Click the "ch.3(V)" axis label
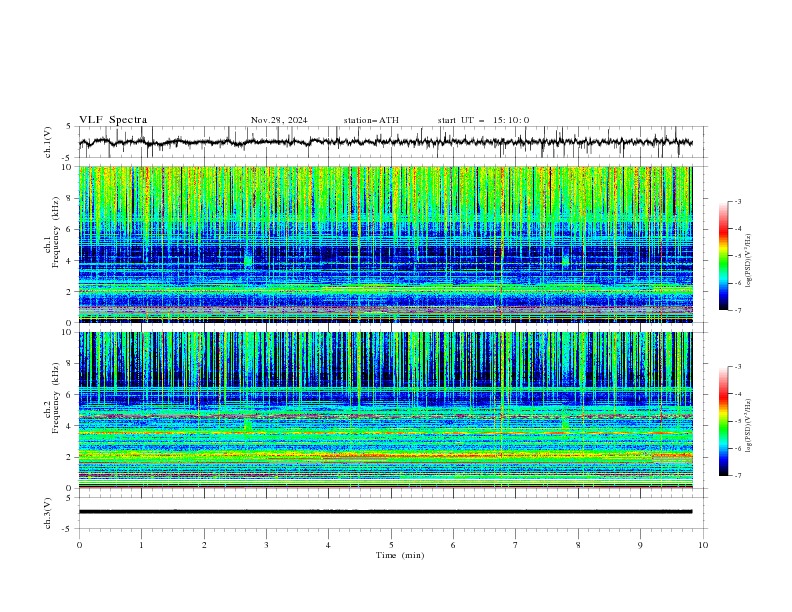 click(48, 513)
